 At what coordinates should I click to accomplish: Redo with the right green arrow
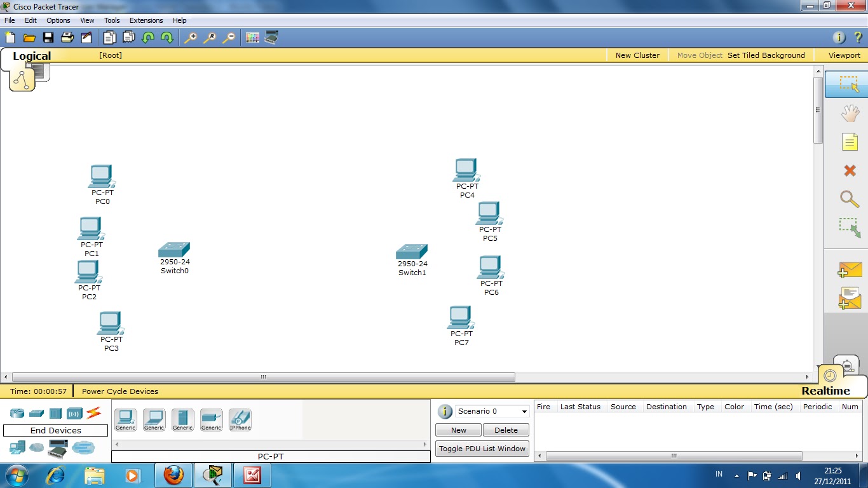coord(166,37)
